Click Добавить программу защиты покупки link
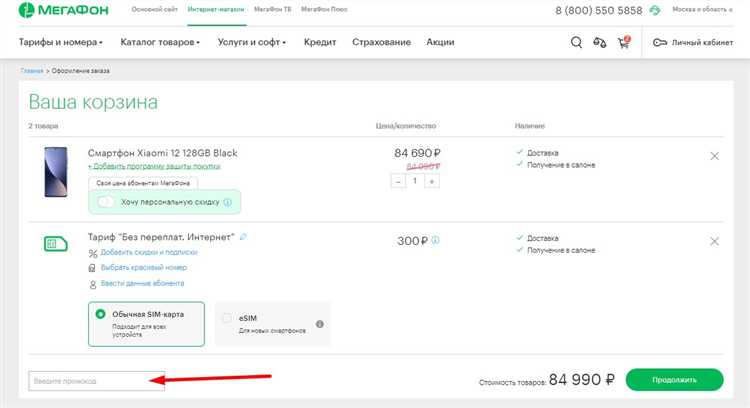750x408 pixels. point(154,166)
